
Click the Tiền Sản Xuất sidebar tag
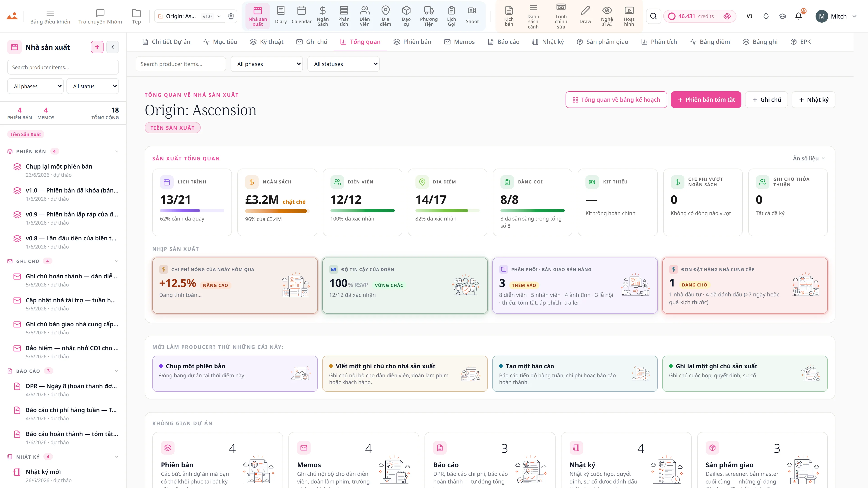[x=26, y=134]
